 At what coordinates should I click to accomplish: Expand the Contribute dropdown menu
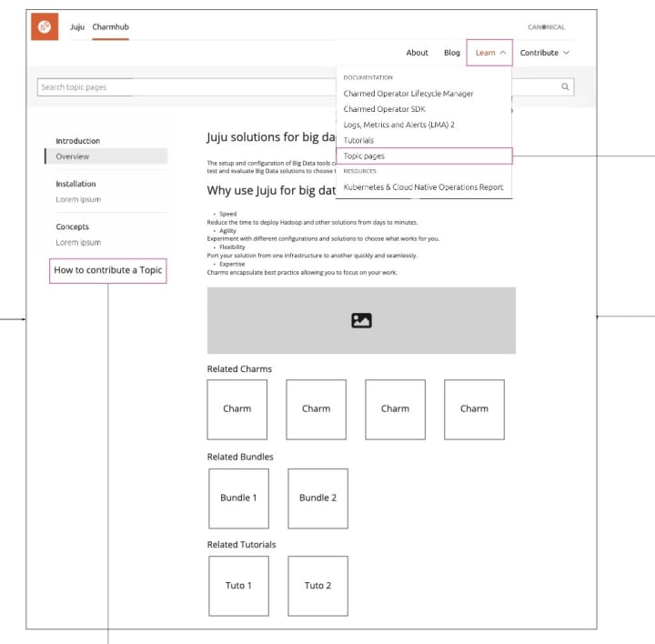coord(544,53)
